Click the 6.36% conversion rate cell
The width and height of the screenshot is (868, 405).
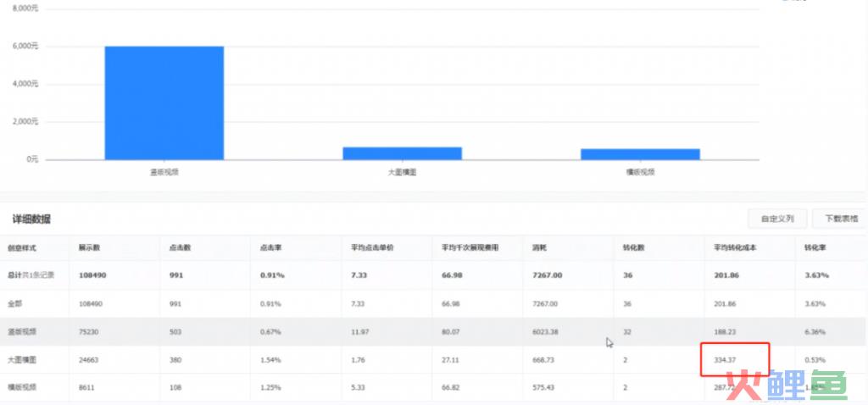pyautogui.click(x=815, y=332)
